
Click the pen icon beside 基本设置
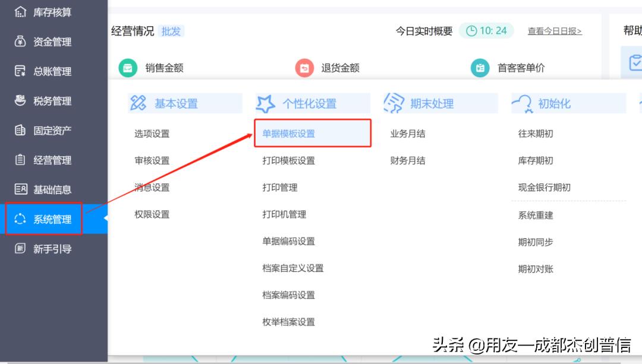[139, 102]
